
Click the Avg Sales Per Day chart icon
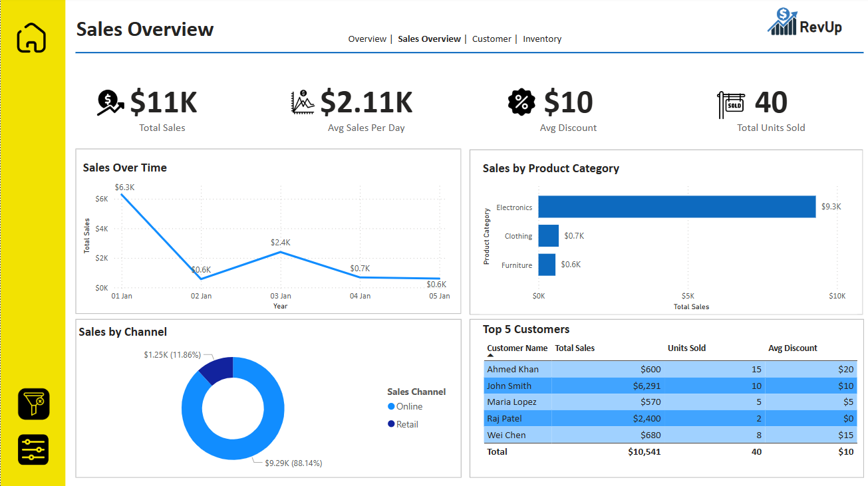click(303, 101)
